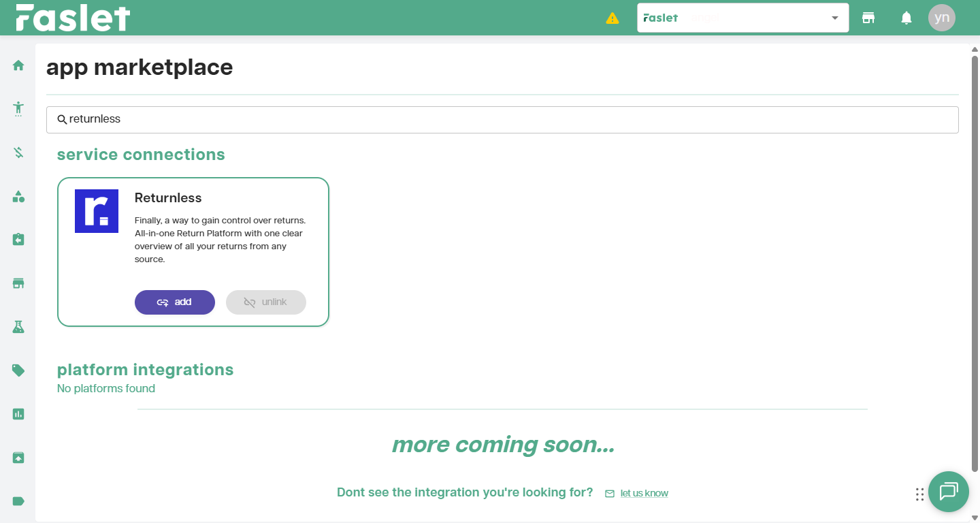
Task: Open the storefront icon in sidebar
Action: click(18, 283)
